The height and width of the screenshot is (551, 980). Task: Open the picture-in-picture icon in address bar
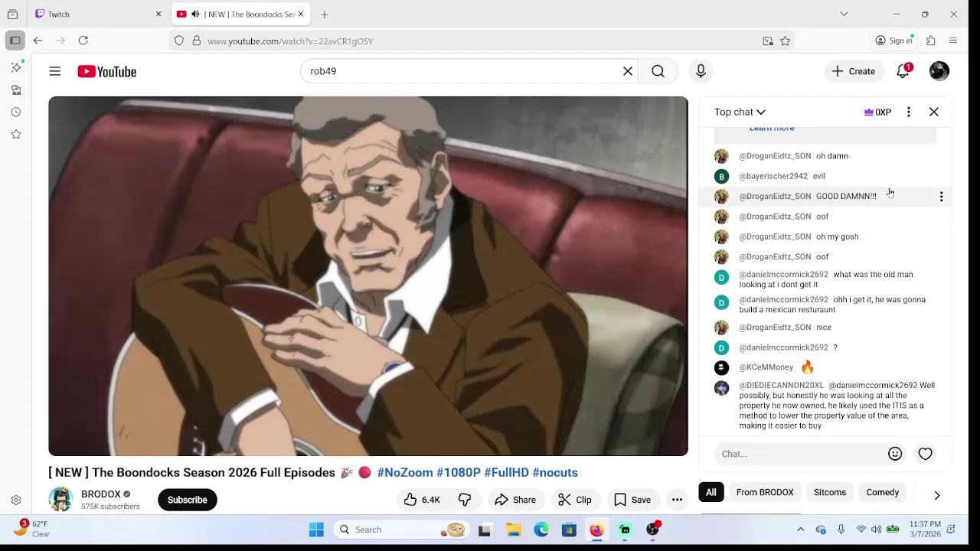(768, 41)
